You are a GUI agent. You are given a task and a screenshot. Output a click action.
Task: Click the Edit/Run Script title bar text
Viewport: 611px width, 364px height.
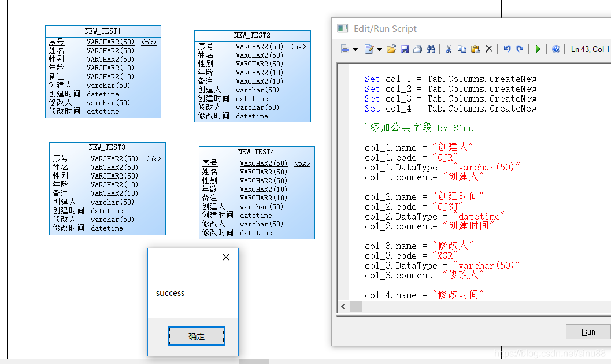(x=385, y=29)
